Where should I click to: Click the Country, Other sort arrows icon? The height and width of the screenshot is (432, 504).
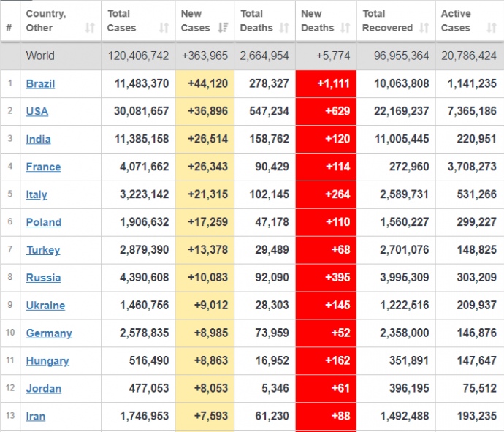(x=90, y=29)
